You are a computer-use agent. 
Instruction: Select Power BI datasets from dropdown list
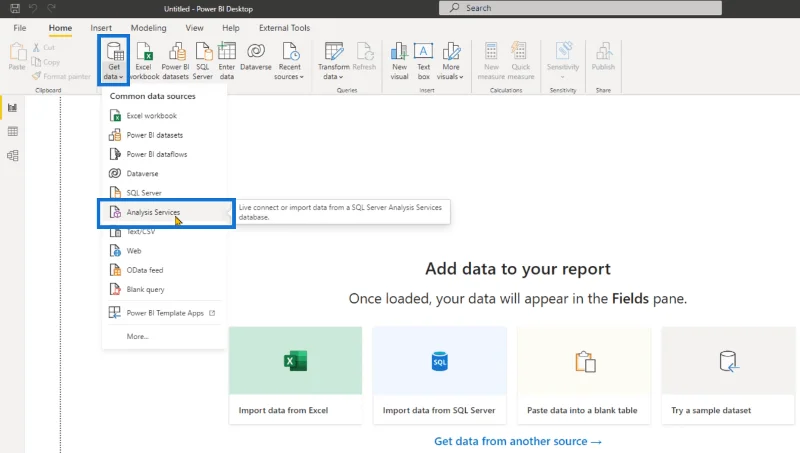point(163,135)
